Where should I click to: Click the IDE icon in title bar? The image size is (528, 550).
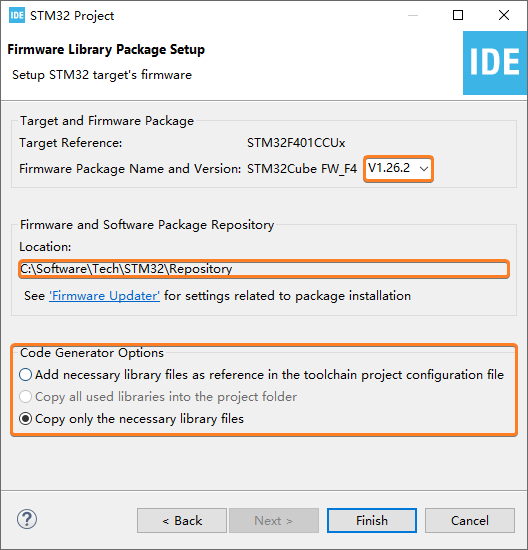coord(17,16)
